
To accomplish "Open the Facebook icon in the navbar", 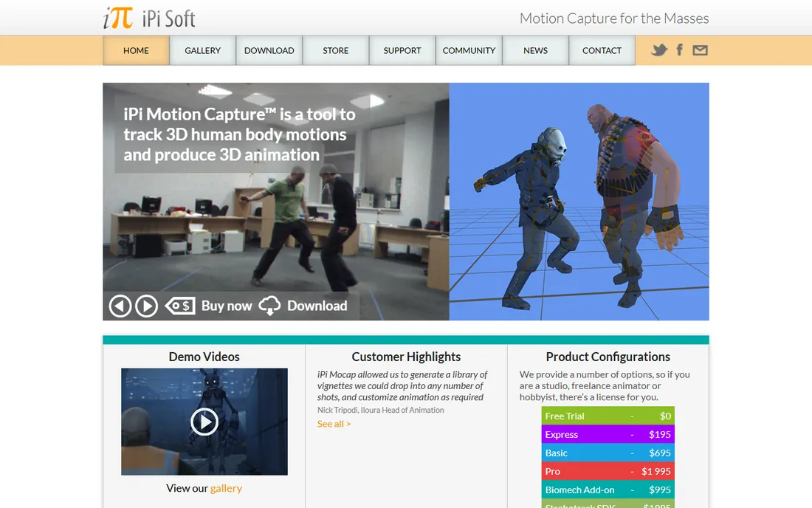I will 679,49.
